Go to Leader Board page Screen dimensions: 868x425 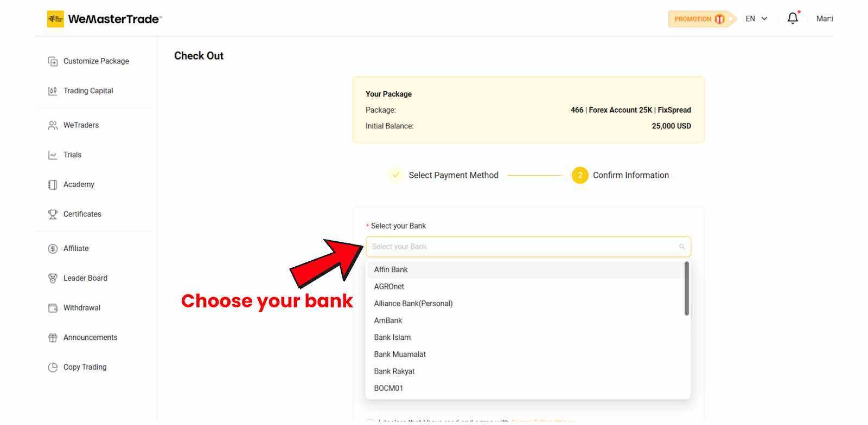(85, 278)
